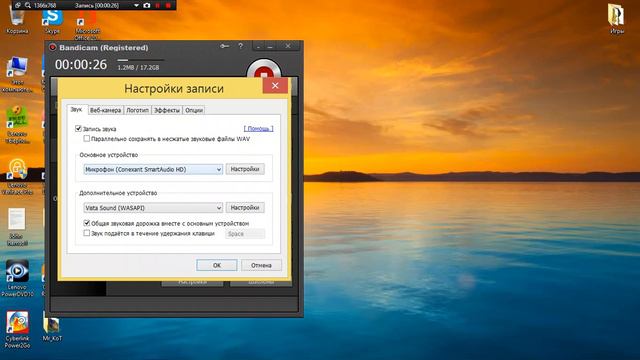Confirm with the OK button
Screen dimensions: 640x360
pyautogui.click(x=217, y=265)
